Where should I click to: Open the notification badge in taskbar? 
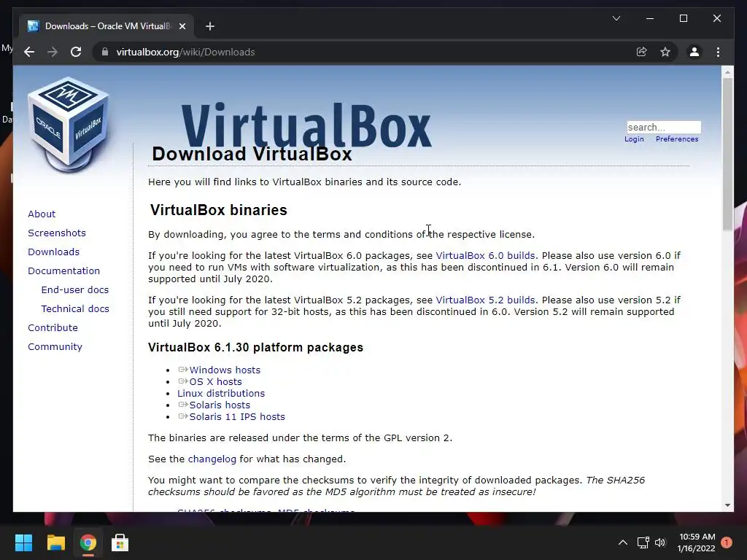tap(726, 542)
